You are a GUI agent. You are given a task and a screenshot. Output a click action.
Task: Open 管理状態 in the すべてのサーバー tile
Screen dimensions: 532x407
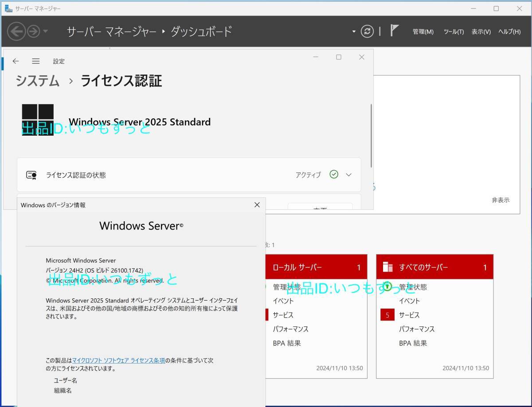point(413,287)
